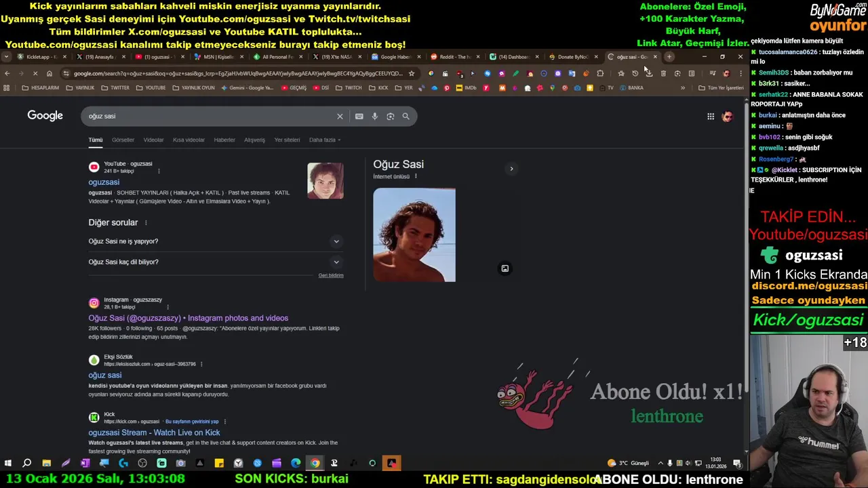Open more options for the Ekşi Sözlük result
868x488 pixels.
pyautogui.click(x=201, y=364)
